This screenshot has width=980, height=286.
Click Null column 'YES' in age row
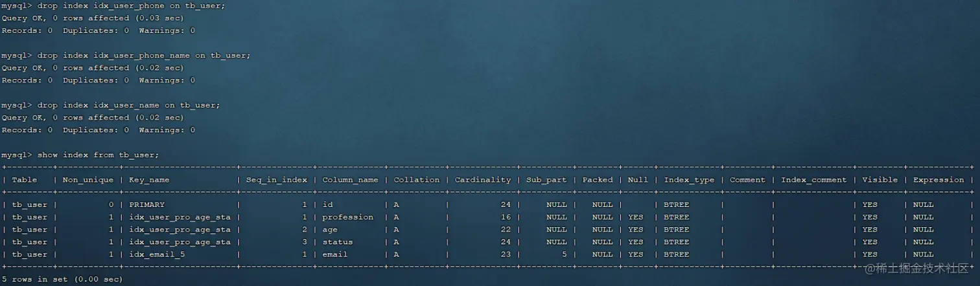pos(636,229)
